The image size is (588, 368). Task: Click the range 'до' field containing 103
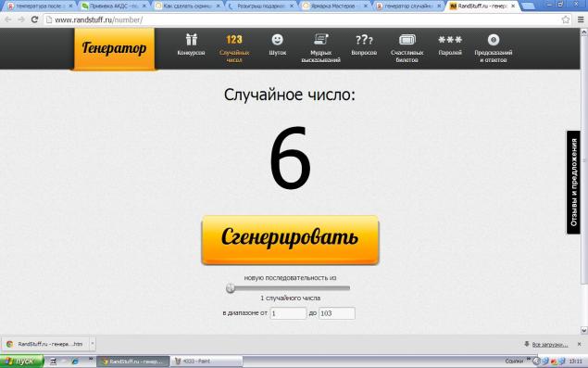(337, 313)
